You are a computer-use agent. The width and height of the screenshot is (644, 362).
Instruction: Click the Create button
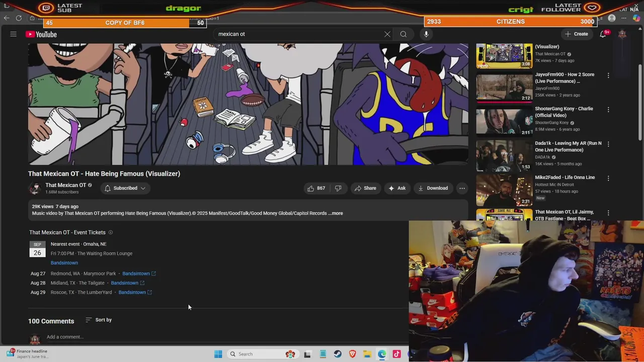coord(577,34)
